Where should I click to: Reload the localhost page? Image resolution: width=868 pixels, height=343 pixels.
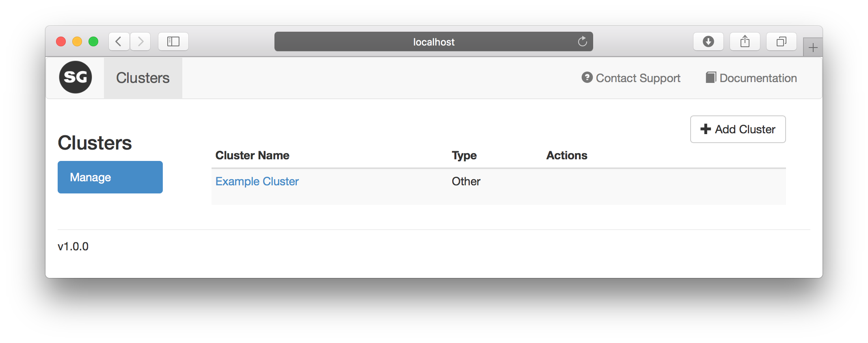[582, 41]
